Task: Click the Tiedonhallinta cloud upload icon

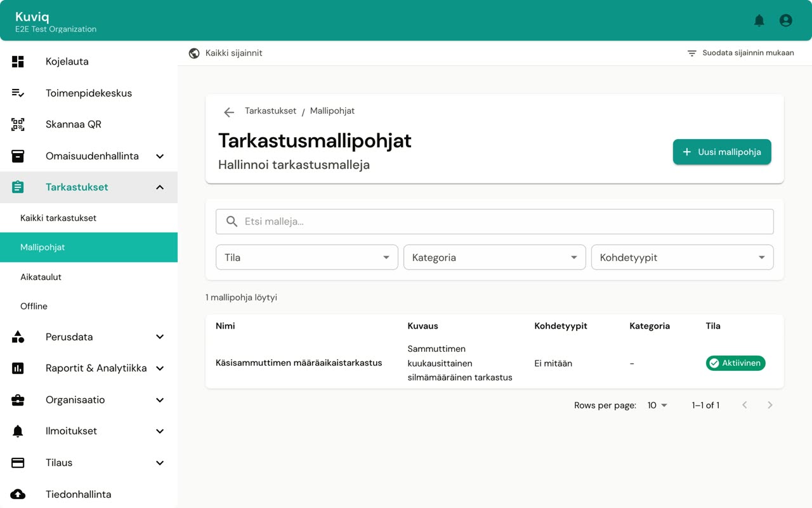Action: click(x=18, y=494)
